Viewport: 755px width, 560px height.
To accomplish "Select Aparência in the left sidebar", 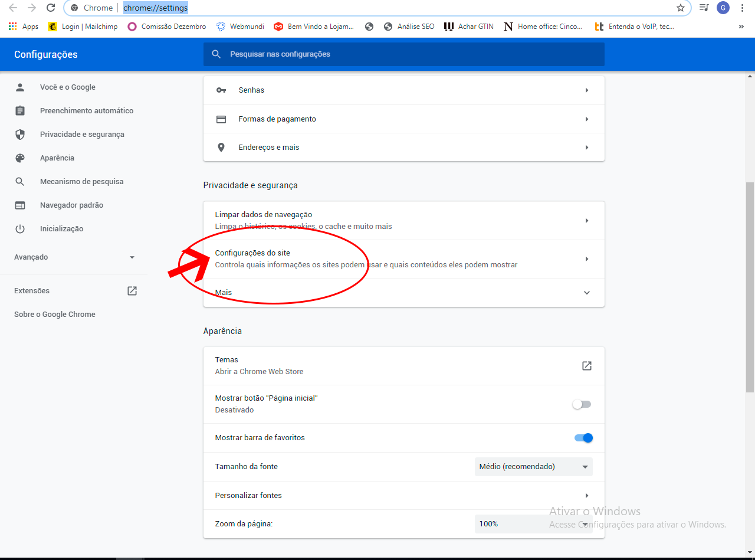I will [57, 158].
